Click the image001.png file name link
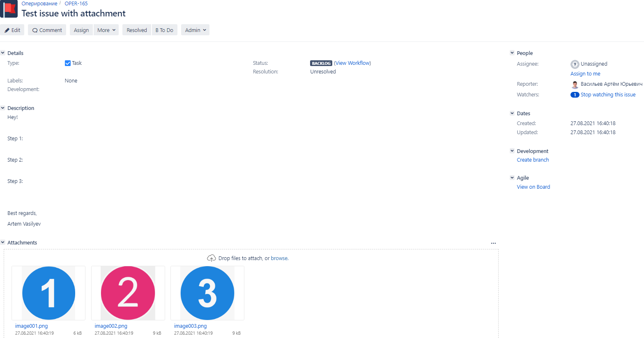This screenshot has width=644, height=338. 32,326
